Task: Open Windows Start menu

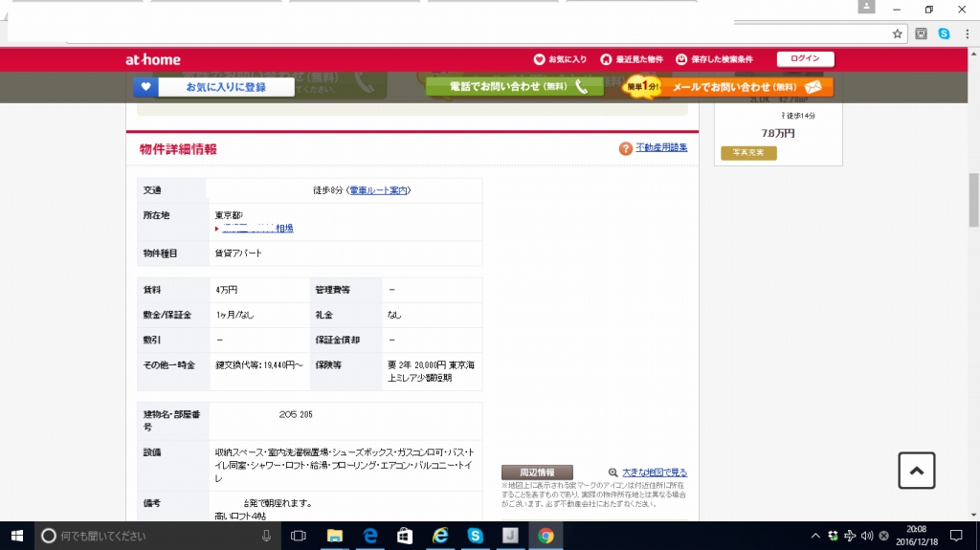Action: pos(17,536)
